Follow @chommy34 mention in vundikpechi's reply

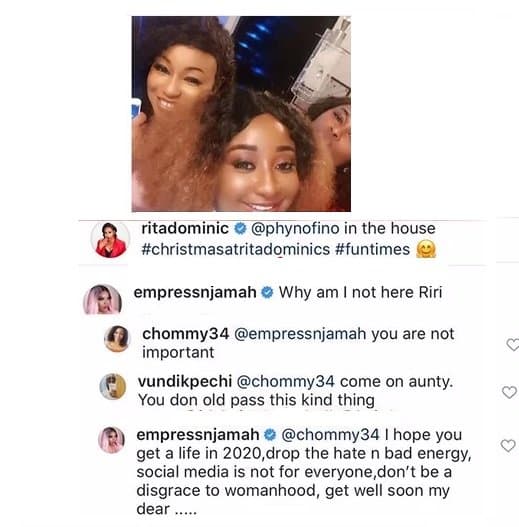click(x=286, y=382)
